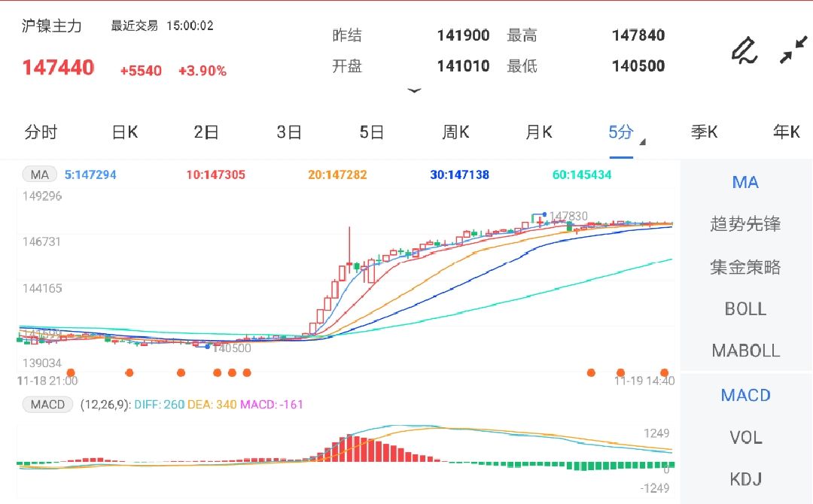Click the 20:147282 MA value
This screenshot has height=504, width=813.
click(337, 175)
